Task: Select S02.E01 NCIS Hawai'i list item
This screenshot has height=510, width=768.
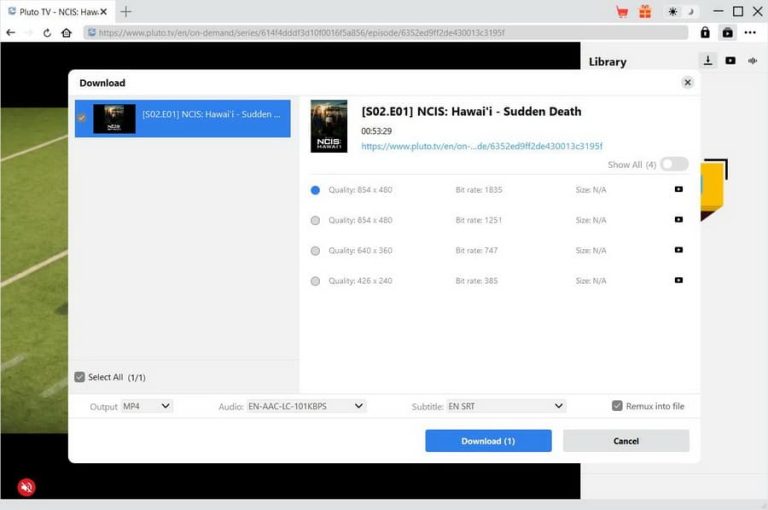Action: coord(182,119)
